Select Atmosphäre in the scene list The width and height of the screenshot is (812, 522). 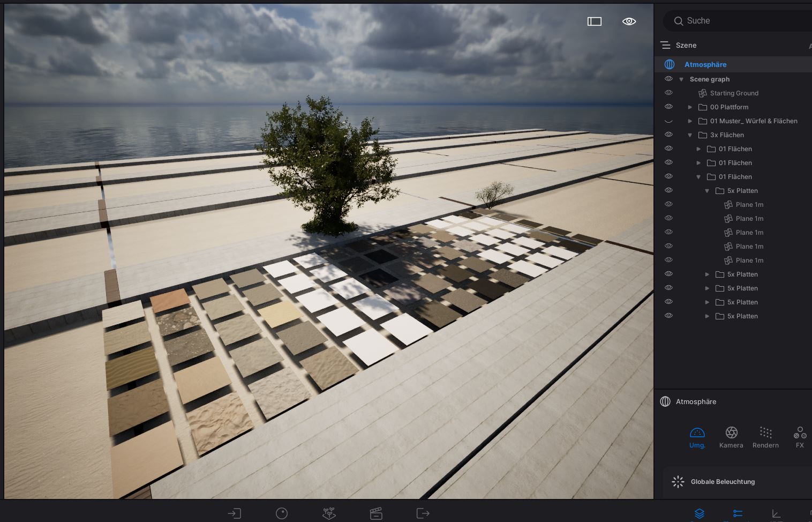click(x=705, y=64)
